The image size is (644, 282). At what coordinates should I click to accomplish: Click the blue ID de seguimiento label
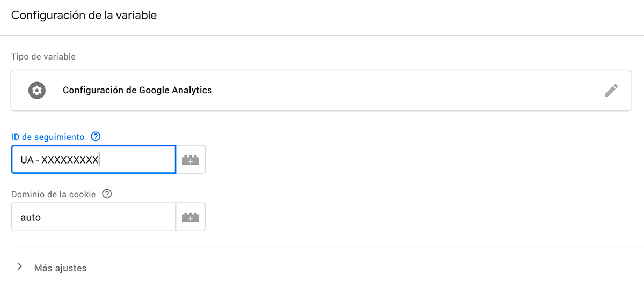48,137
